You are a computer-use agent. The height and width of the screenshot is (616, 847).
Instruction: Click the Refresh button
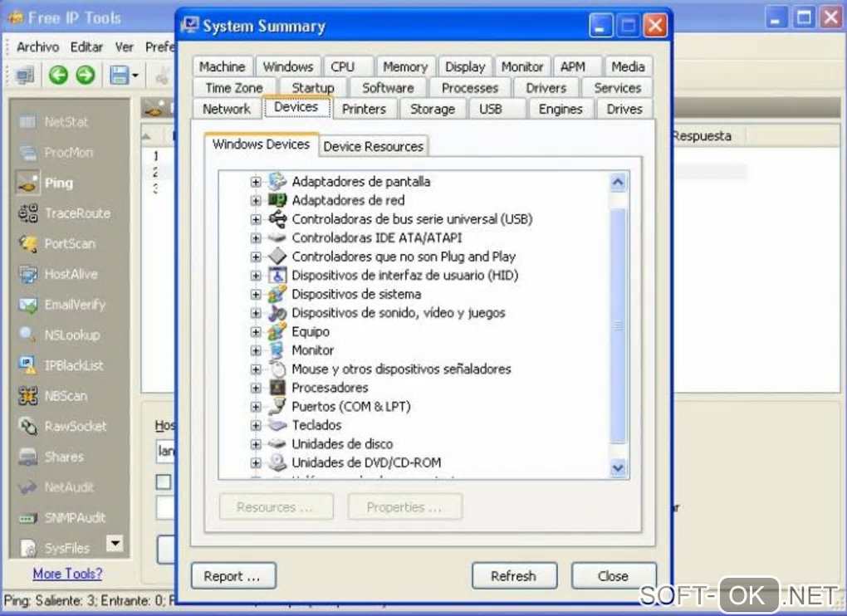pos(514,576)
